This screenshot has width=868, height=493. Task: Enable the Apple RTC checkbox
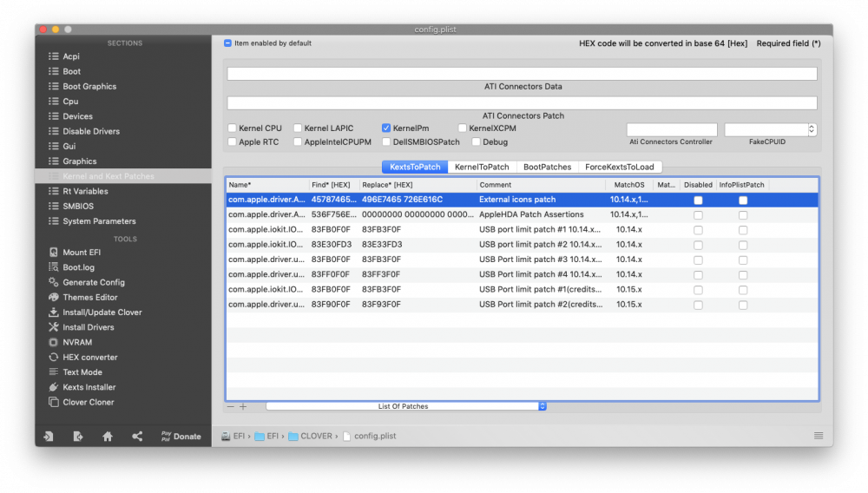click(233, 141)
